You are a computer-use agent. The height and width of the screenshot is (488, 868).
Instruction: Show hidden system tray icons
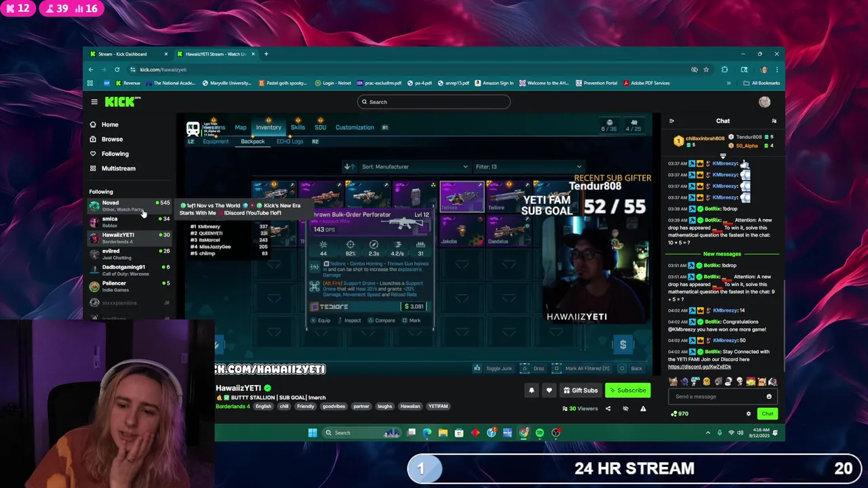(708, 432)
